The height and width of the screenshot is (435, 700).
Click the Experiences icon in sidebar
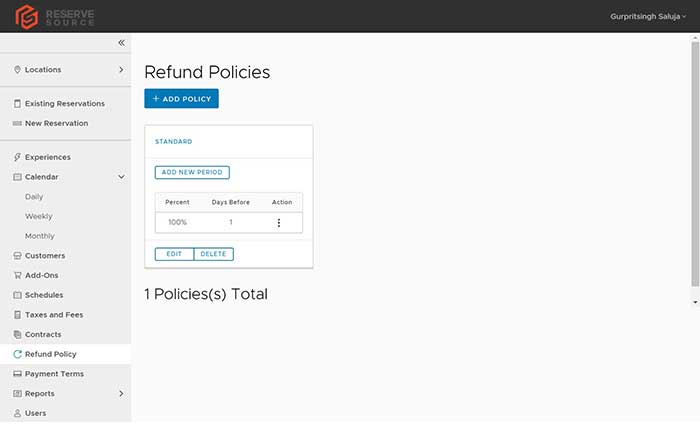[17, 157]
